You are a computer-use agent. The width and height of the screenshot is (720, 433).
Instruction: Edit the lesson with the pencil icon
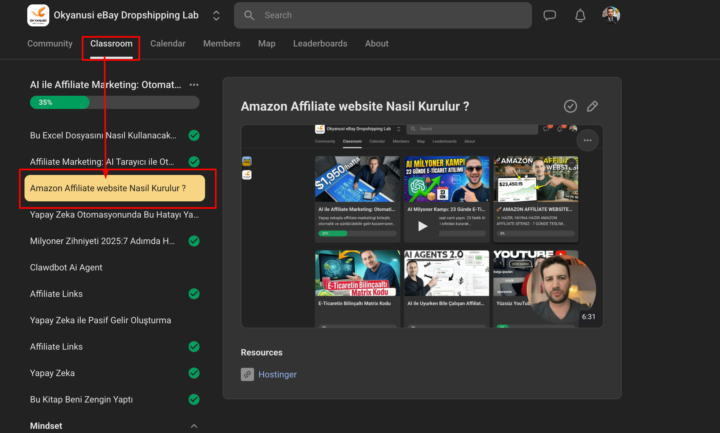pyautogui.click(x=592, y=106)
